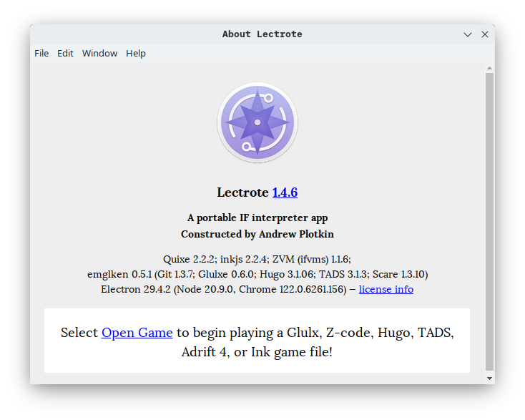Click the scrollbar down arrow
Screen dimensions: 525x420
click(x=489, y=379)
